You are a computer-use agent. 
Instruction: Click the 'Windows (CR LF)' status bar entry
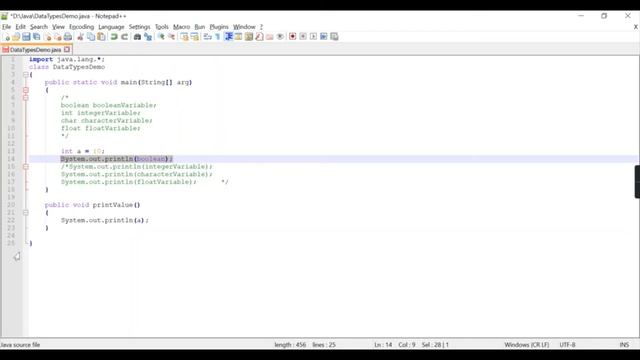[527, 345]
